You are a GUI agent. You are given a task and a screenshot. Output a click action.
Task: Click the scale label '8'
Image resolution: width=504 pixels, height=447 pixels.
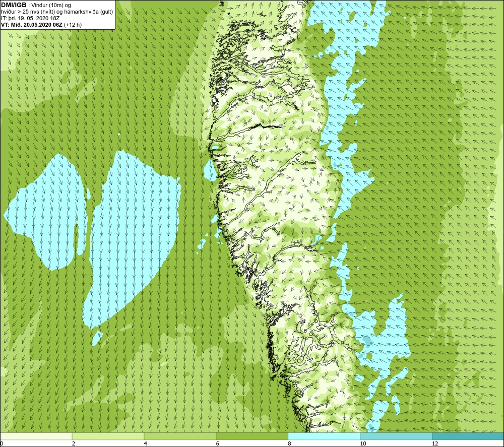click(290, 443)
